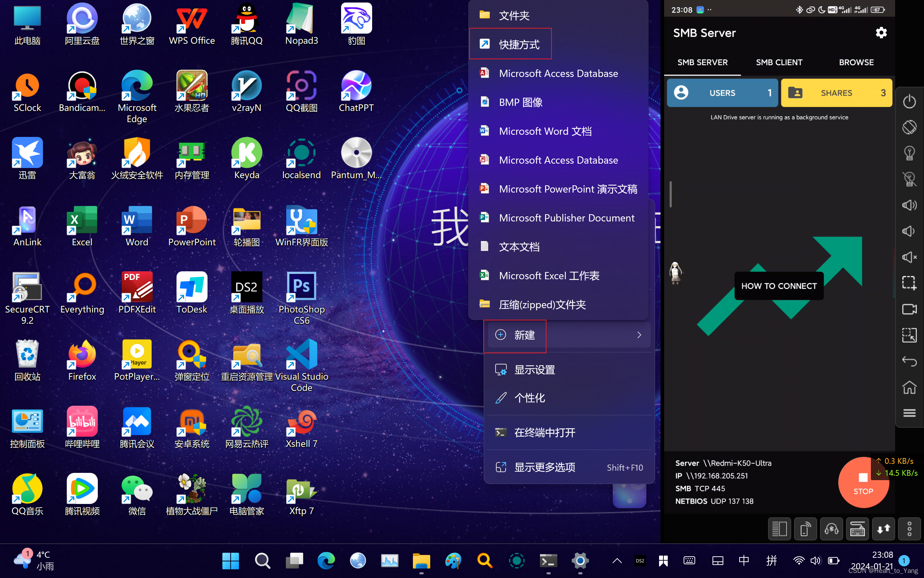Click the lightbulb icon in side toolbar
The image size is (924, 578).
(909, 153)
